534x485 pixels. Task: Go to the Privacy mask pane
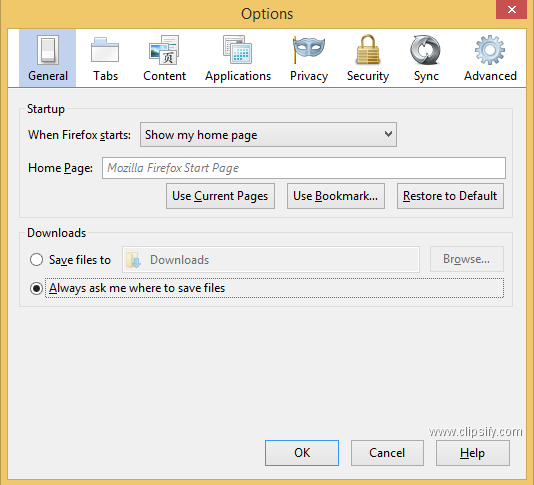click(309, 58)
